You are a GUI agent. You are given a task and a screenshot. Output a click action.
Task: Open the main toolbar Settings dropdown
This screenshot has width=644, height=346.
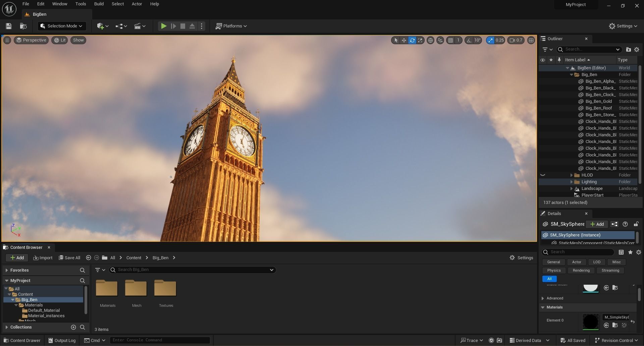pos(623,26)
